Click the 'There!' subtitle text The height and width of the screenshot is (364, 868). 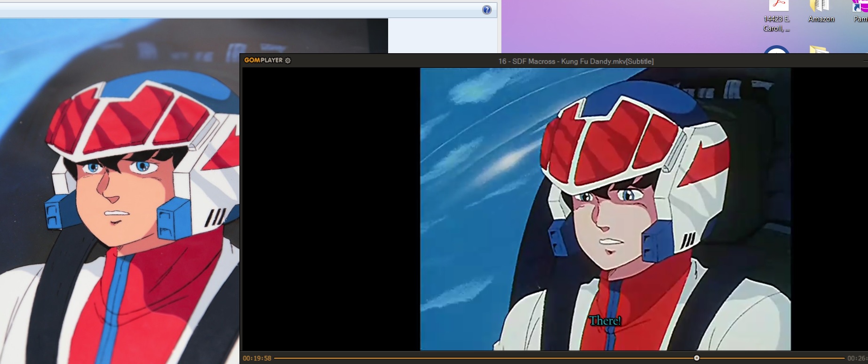pyautogui.click(x=605, y=321)
